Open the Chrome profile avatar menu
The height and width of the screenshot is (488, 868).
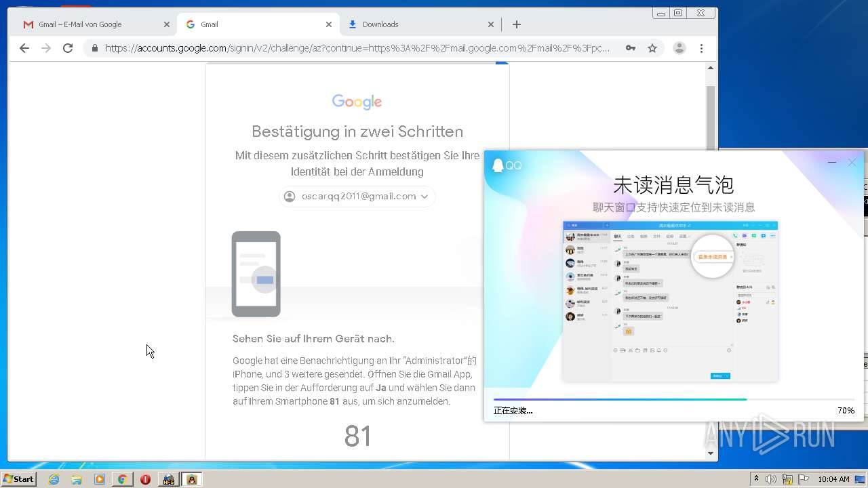pyautogui.click(x=679, y=48)
